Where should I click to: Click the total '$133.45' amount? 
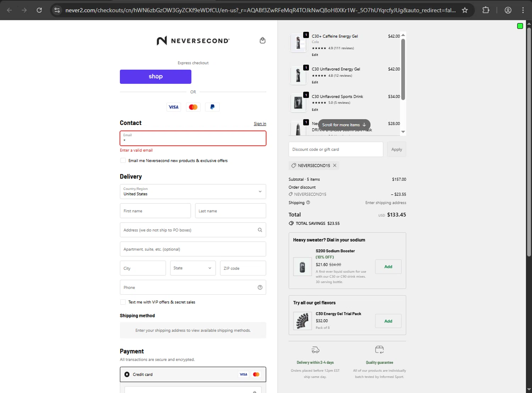[x=397, y=215]
